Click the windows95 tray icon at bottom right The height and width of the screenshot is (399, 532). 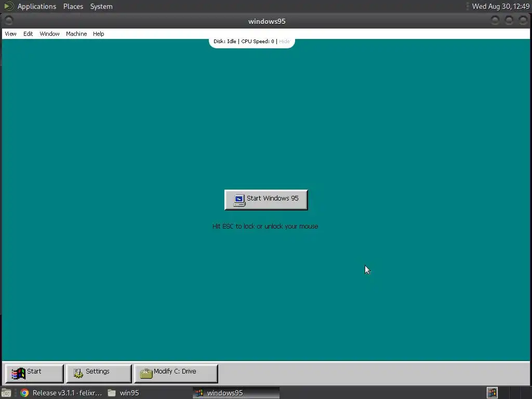492,393
